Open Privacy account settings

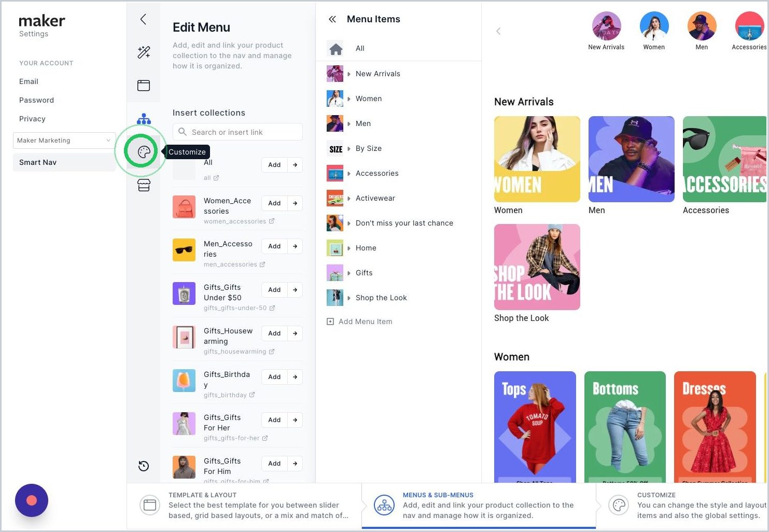point(32,119)
